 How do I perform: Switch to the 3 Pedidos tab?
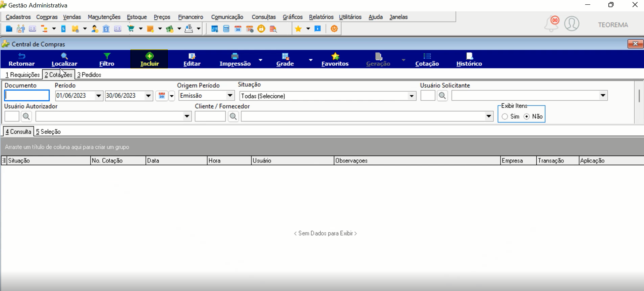tap(89, 75)
